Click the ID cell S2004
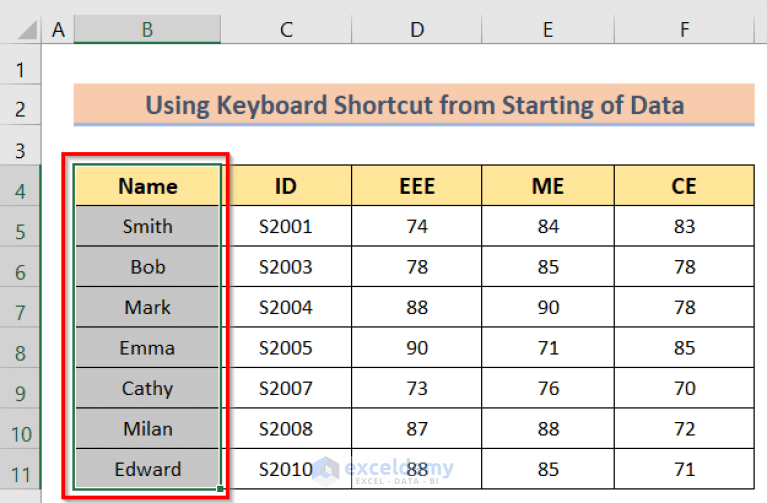Viewport: 767px width, 503px height. 286,307
